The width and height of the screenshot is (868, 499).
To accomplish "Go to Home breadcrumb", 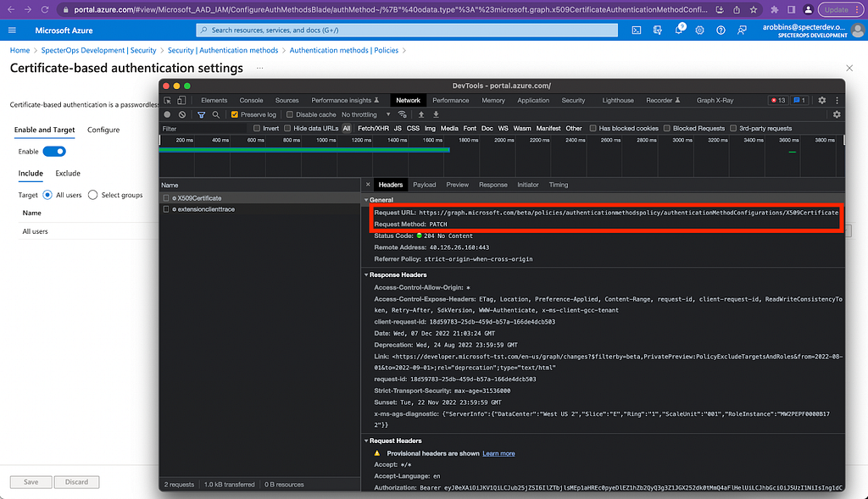I will 20,50.
